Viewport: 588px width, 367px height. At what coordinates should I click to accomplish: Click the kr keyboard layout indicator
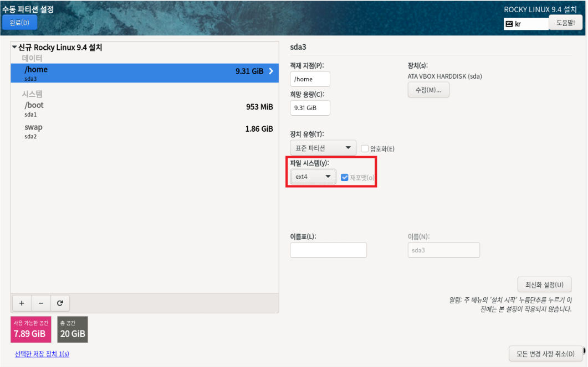coord(526,24)
